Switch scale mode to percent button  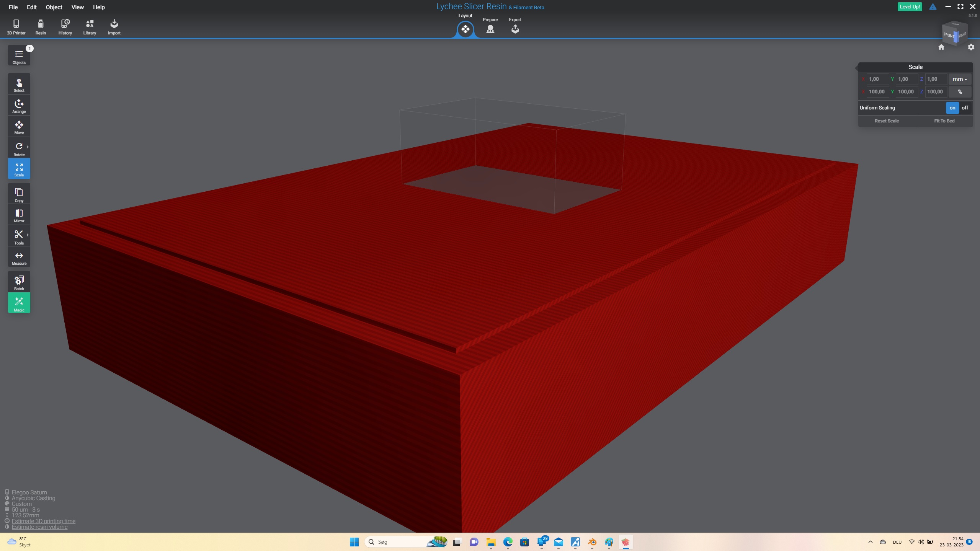coord(960,92)
